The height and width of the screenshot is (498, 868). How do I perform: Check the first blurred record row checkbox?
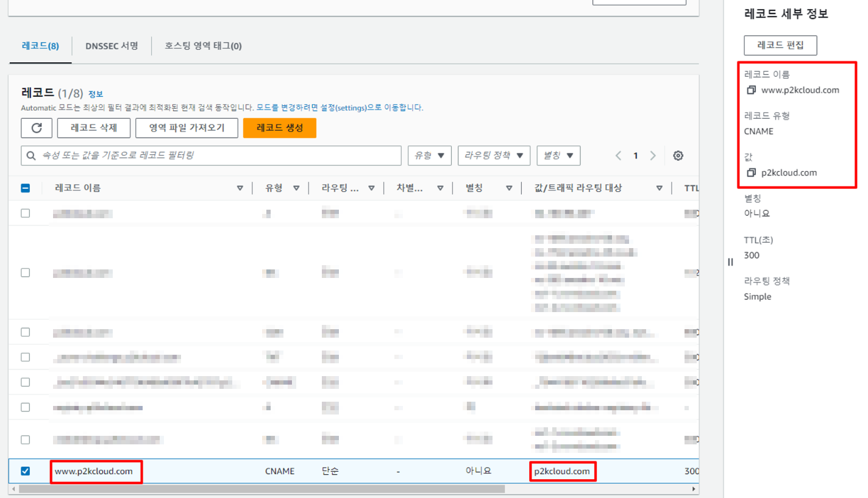point(26,213)
